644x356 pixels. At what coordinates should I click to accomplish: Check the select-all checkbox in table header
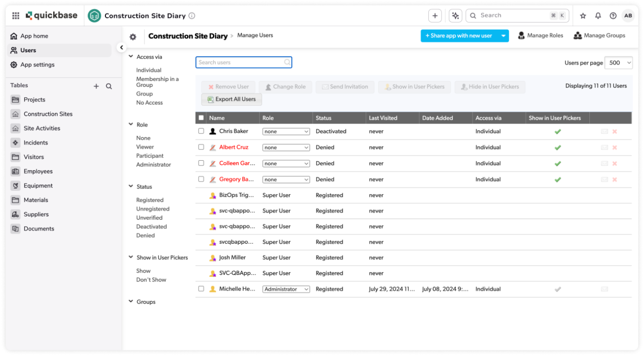201,118
